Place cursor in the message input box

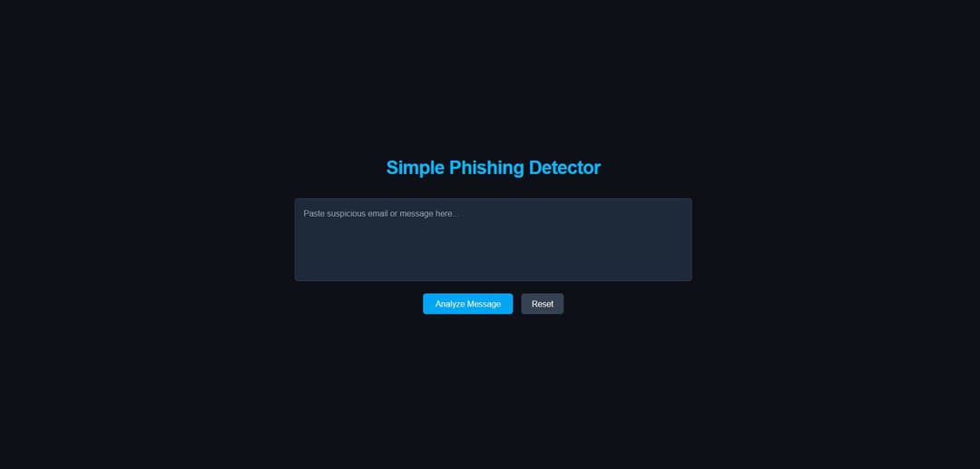pos(493,239)
